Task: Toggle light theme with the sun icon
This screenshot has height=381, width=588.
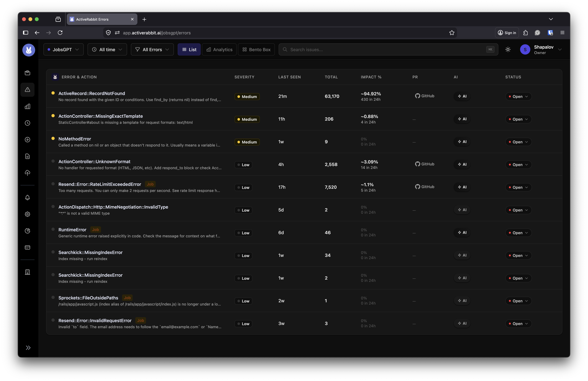Action: point(508,50)
